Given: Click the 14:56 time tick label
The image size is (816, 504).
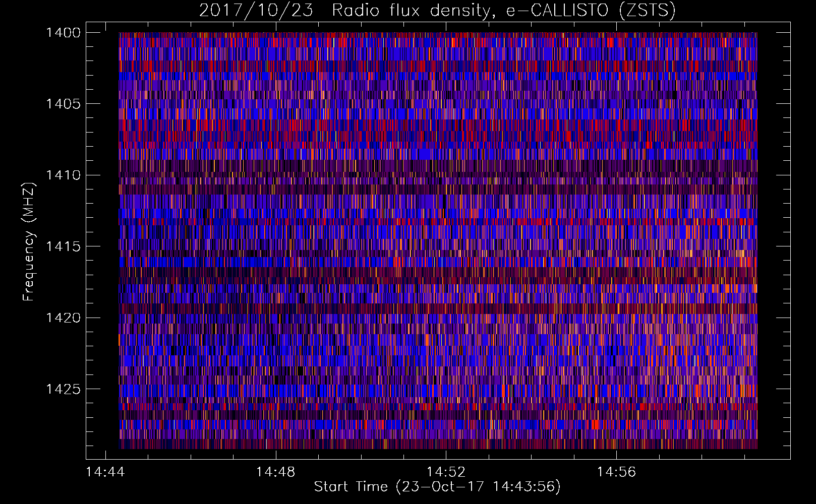Looking at the screenshot, I should pos(616,472).
